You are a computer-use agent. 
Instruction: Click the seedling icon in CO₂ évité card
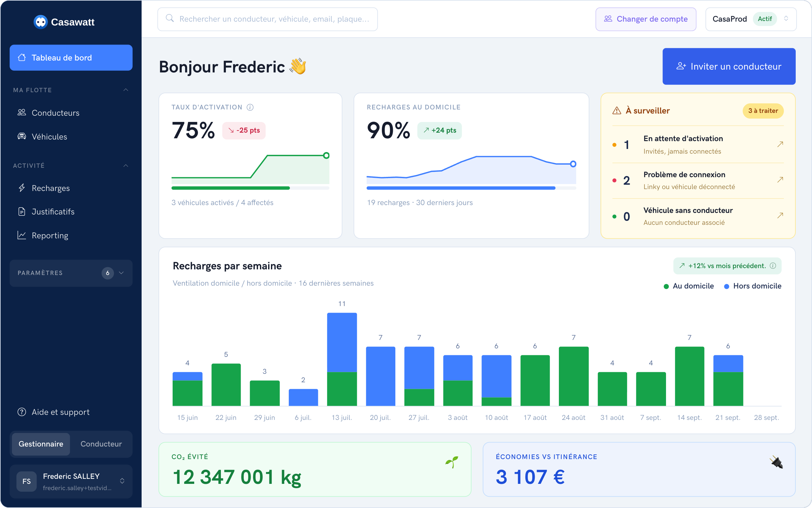click(x=452, y=462)
